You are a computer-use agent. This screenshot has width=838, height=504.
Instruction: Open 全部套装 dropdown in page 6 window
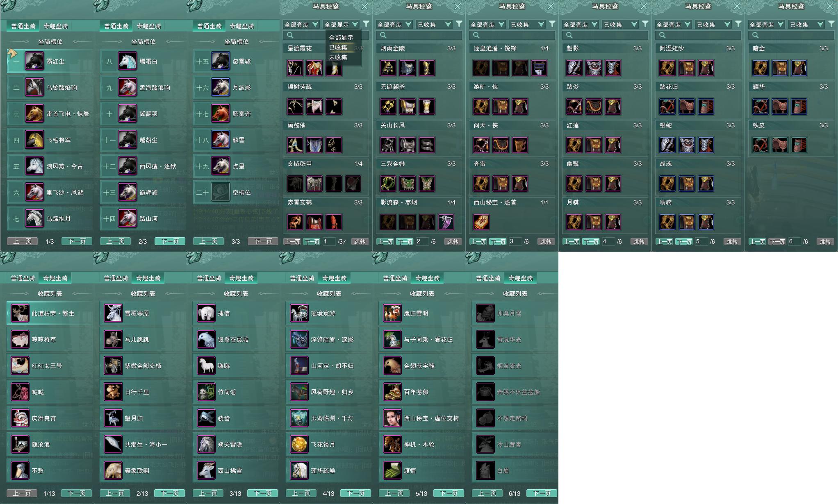[767, 25]
